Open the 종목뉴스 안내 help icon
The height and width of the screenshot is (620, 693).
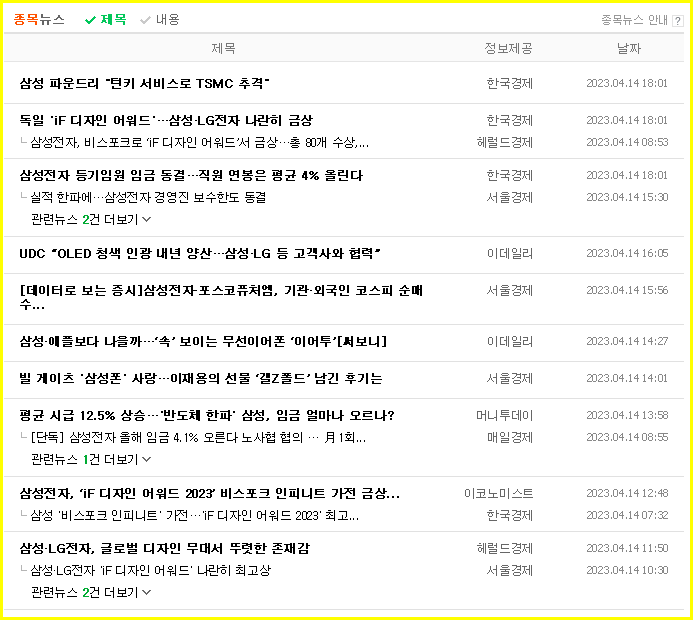pos(677,21)
